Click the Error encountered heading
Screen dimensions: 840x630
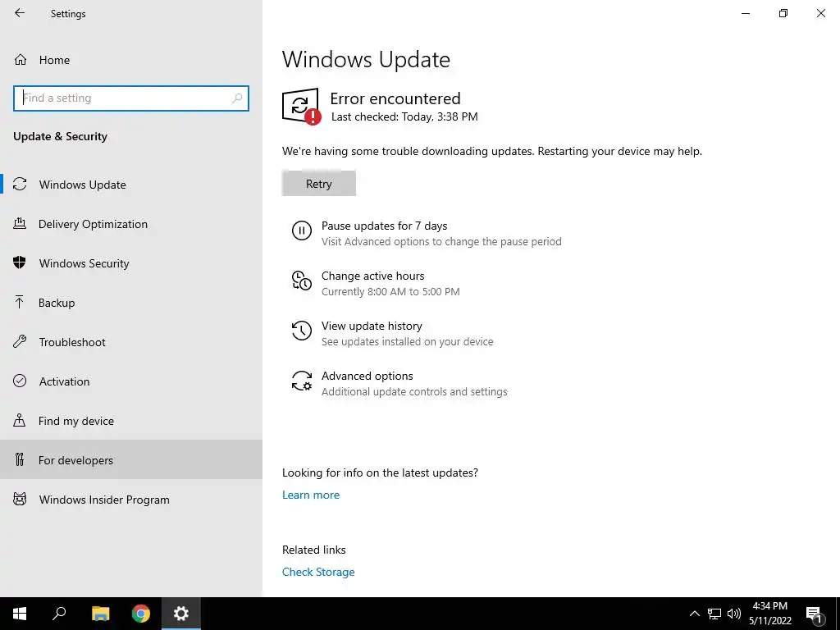click(x=395, y=98)
